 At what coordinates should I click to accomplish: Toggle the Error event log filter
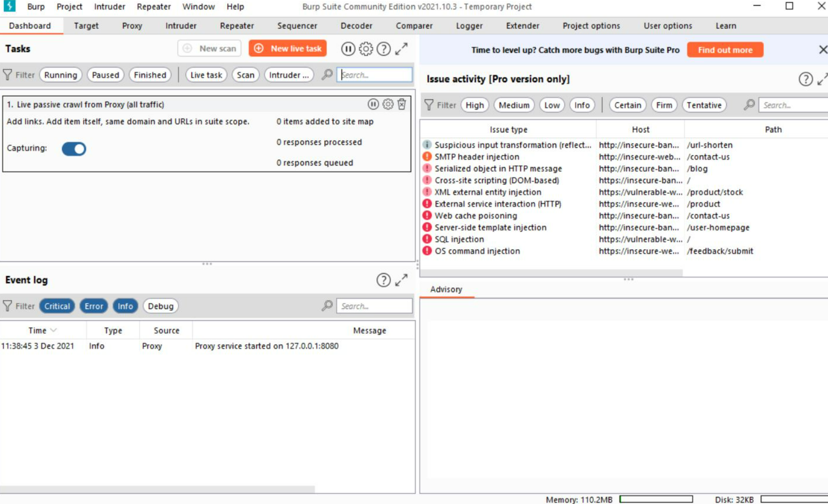point(94,306)
